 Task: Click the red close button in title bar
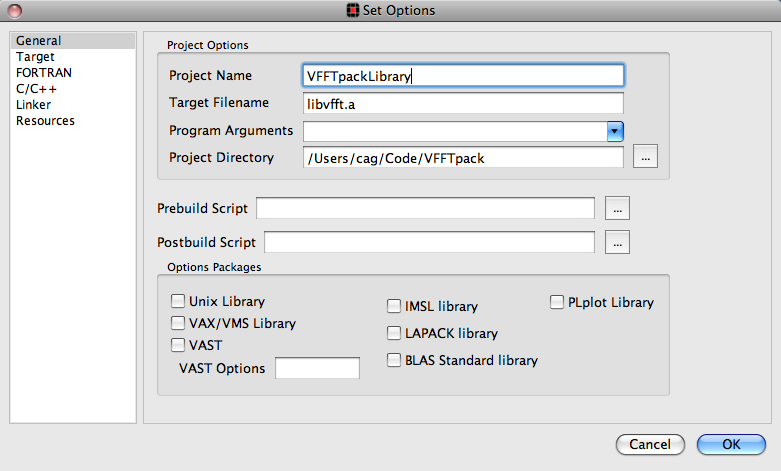pos(14,10)
